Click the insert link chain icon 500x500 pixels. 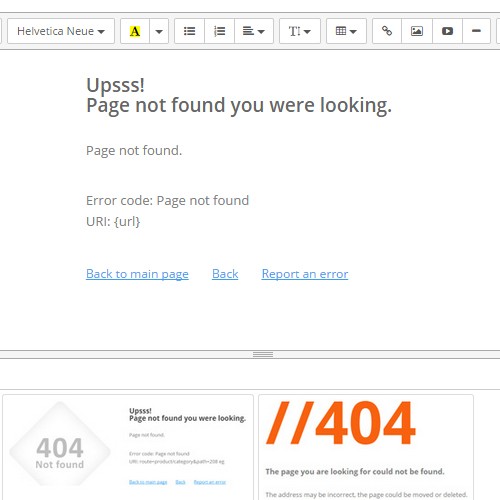point(387,31)
